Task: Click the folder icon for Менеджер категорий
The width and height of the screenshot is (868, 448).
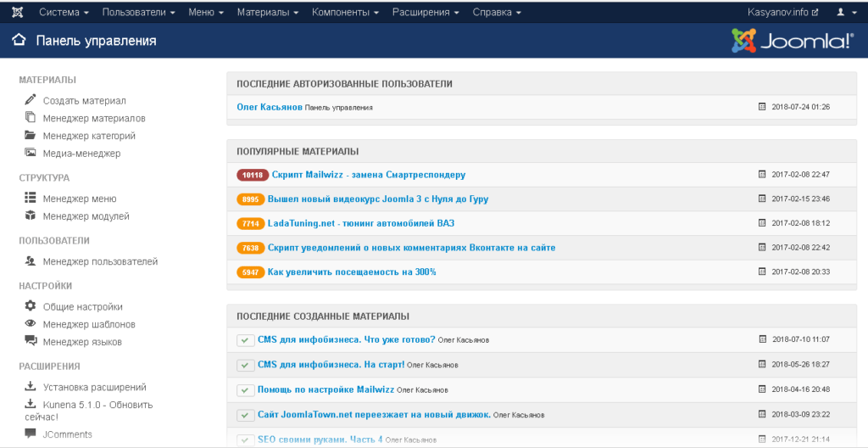Action: pos(30,135)
